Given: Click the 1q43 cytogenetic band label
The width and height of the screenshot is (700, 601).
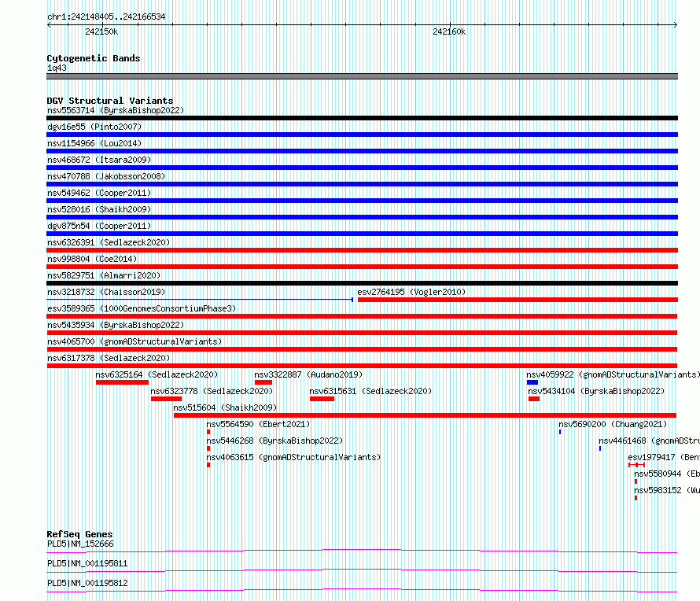Looking at the screenshot, I should coord(57,68).
